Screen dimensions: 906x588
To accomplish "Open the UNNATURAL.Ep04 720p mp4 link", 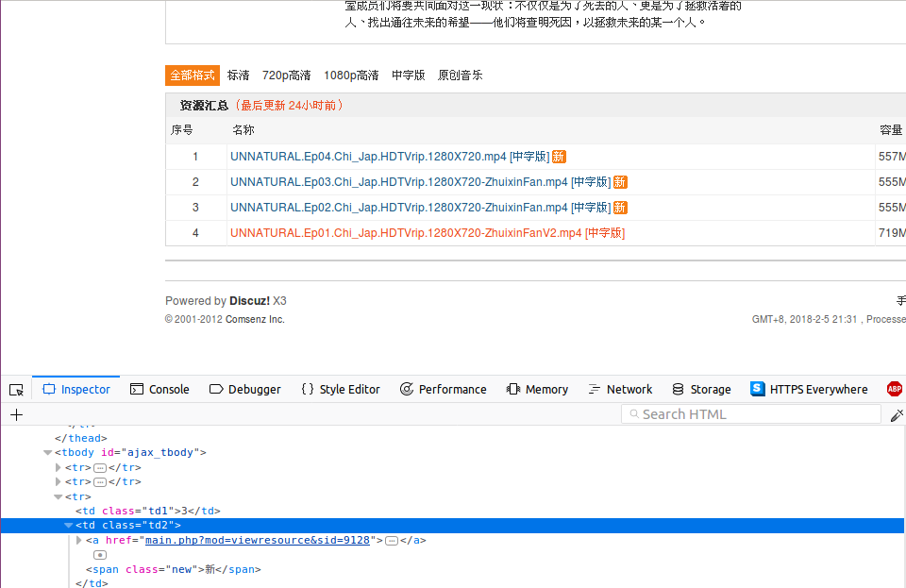I will [x=390, y=157].
